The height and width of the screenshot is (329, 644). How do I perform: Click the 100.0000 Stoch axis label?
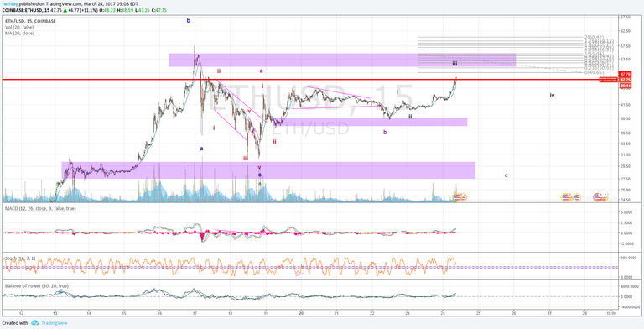(628, 258)
